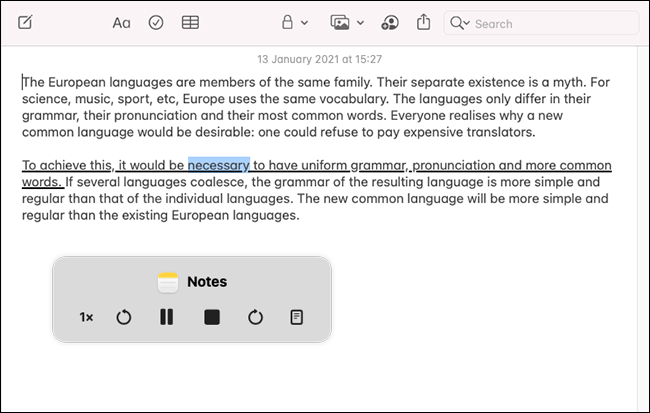Change the 1× speaking rate
Viewport: 650px width, 413px height.
(87, 317)
